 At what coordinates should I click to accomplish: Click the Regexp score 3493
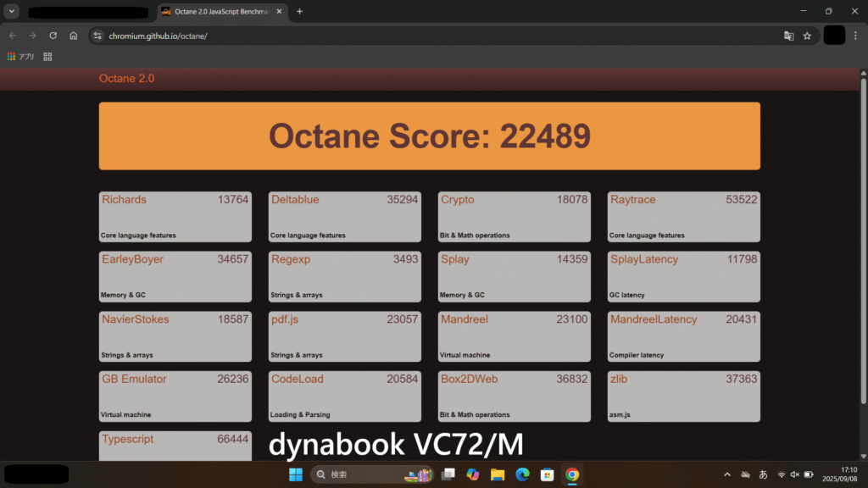[405, 259]
